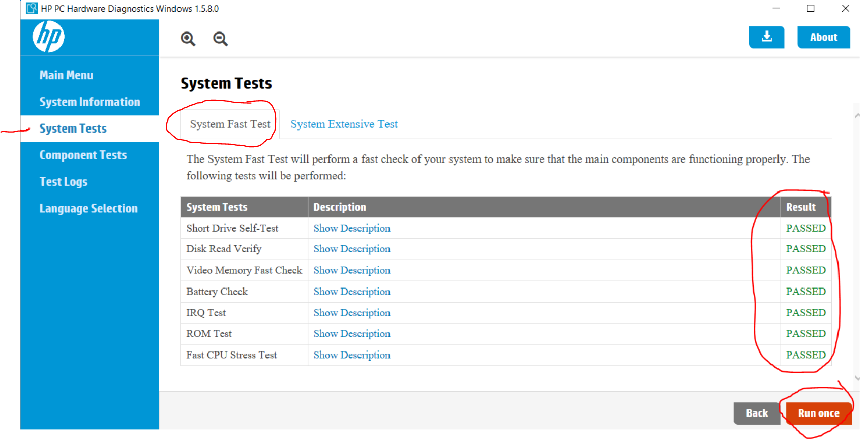Click PASSED result for Short Drive Self-Test
Screen dimensions: 868x448
tap(806, 229)
